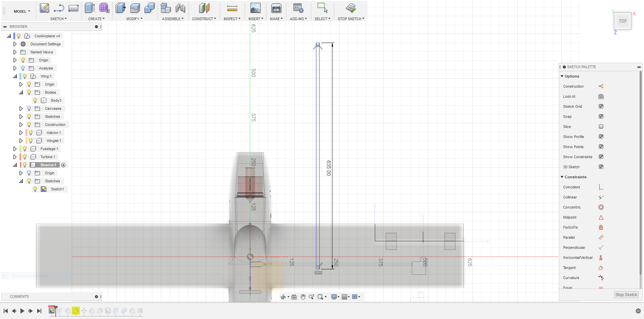Viewport: 644px width, 319px height.
Task: Apply the Tangent constraint icon
Action: tap(601, 268)
